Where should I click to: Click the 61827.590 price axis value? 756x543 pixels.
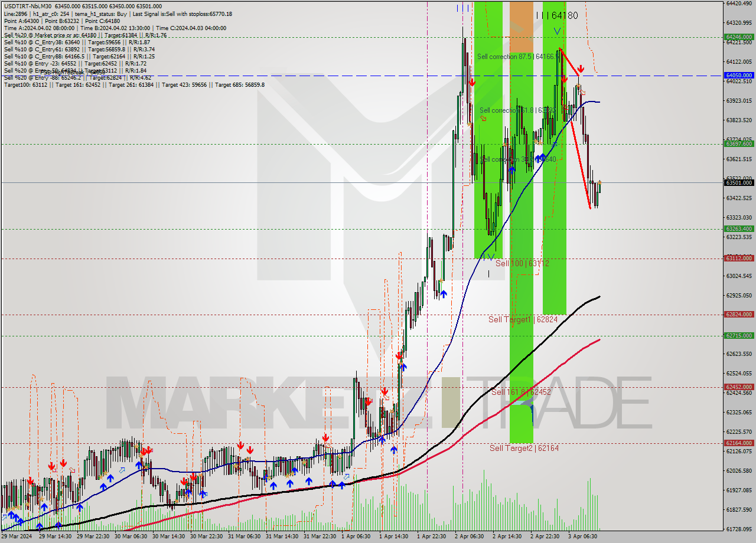739,509
